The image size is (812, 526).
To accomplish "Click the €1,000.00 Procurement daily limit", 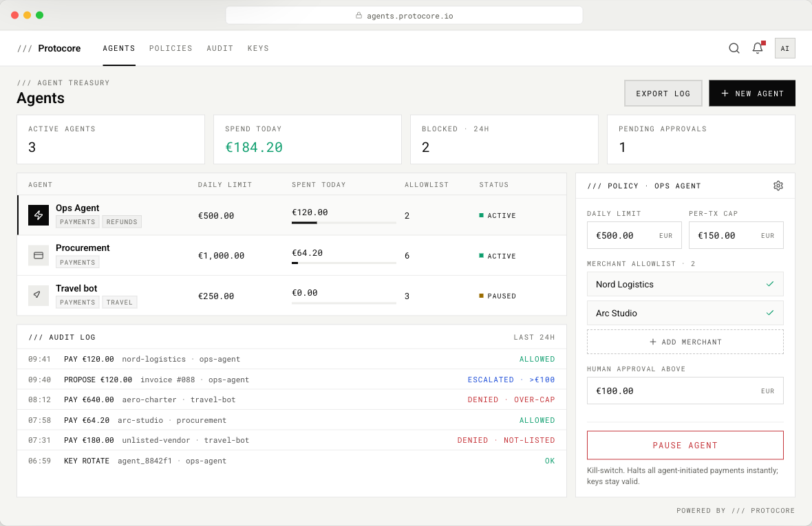I will [221, 256].
